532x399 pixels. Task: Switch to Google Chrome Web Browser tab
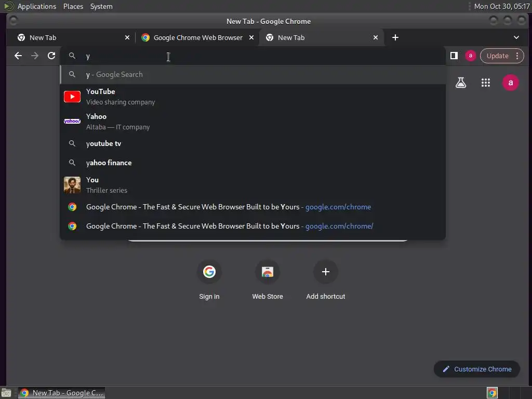198,37
